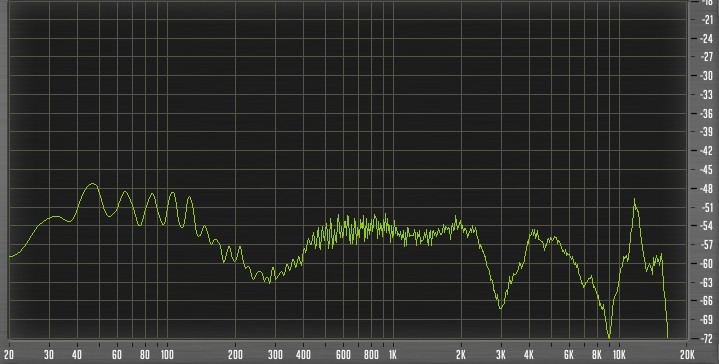This screenshot has height=364, width=719.
Task: Click the 20K frequency axis label
Action: click(687, 354)
